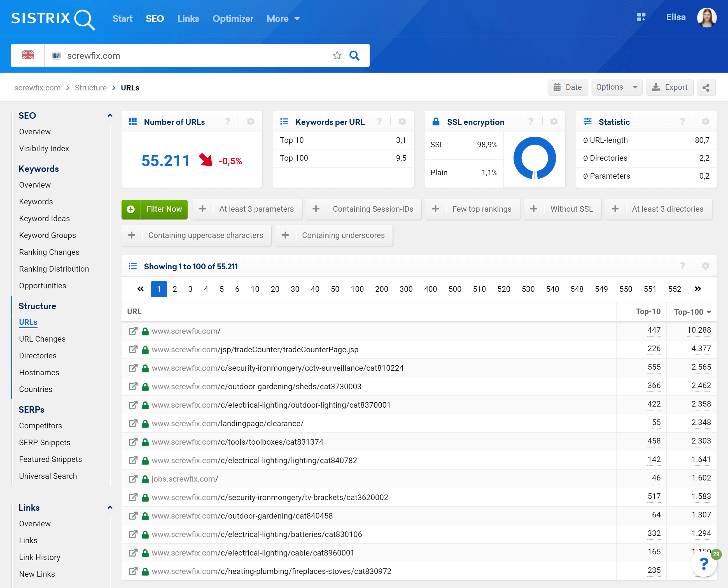Open help for Number of URLs box
The height and width of the screenshot is (588, 728).
click(x=228, y=121)
